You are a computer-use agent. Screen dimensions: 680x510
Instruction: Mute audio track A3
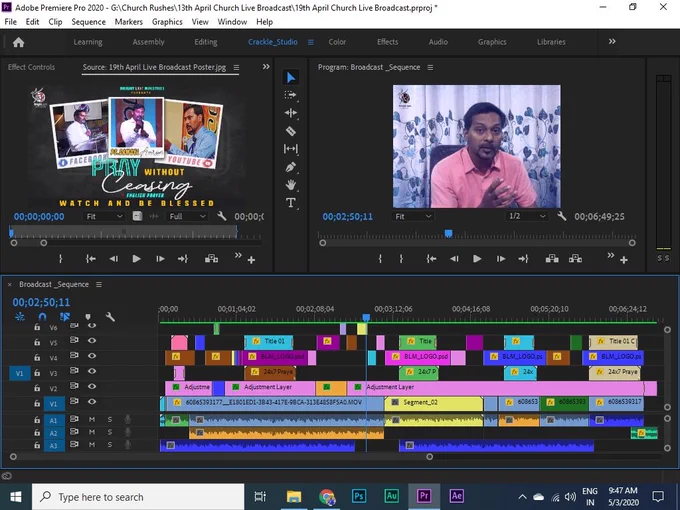click(92, 445)
